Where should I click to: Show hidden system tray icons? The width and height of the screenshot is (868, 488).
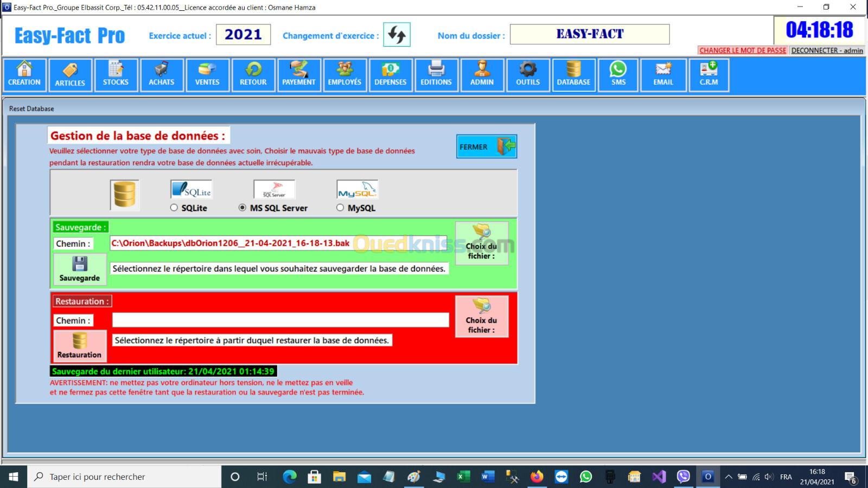729,477
